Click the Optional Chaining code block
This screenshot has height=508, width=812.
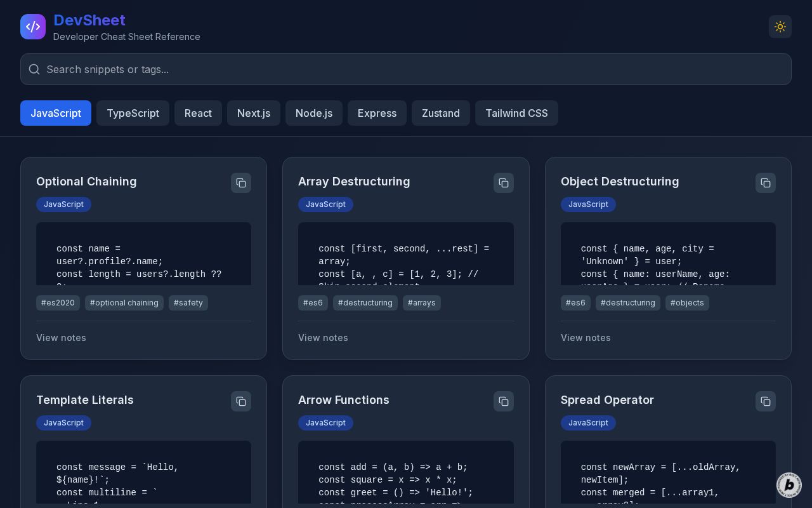(x=143, y=254)
